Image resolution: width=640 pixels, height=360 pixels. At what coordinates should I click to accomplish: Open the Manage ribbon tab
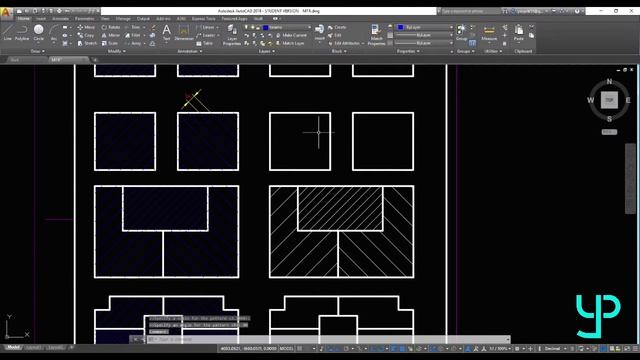[123, 19]
